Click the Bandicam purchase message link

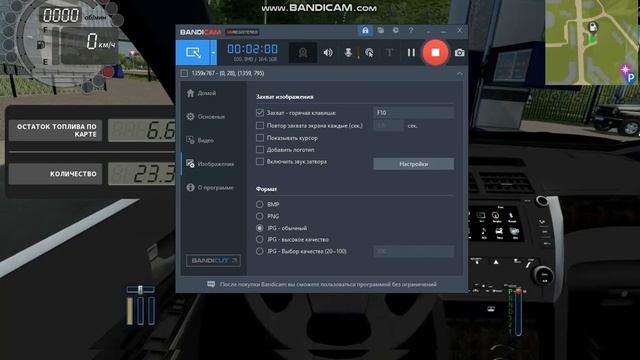328,284
